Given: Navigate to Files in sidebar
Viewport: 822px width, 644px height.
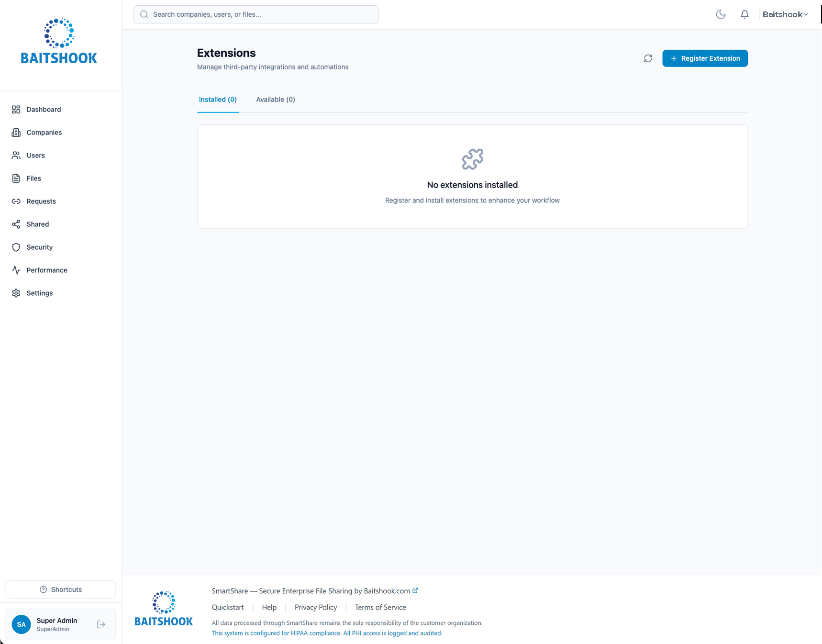Looking at the screenshot, I should (33, 178).
